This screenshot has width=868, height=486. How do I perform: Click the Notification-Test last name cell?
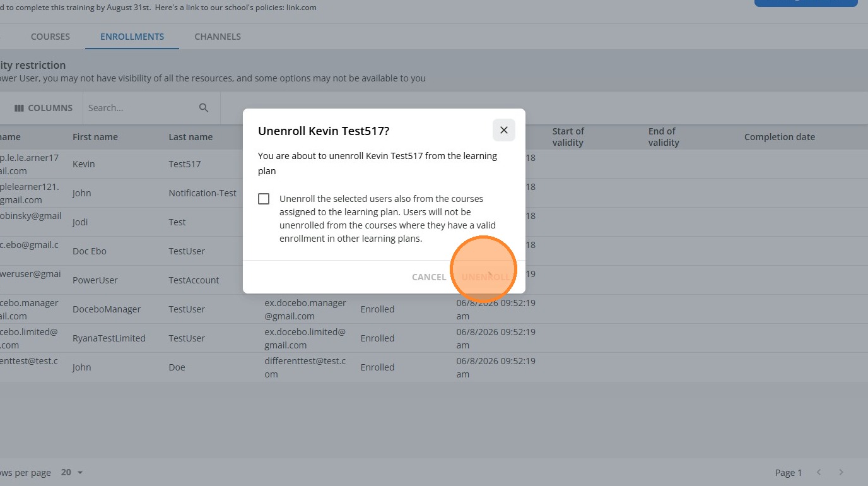pos(202,193)
